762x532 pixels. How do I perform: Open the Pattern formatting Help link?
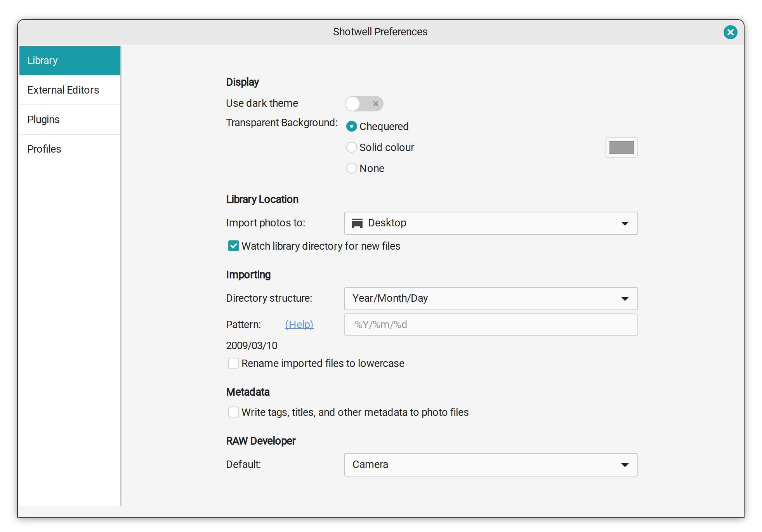point(299,324)
